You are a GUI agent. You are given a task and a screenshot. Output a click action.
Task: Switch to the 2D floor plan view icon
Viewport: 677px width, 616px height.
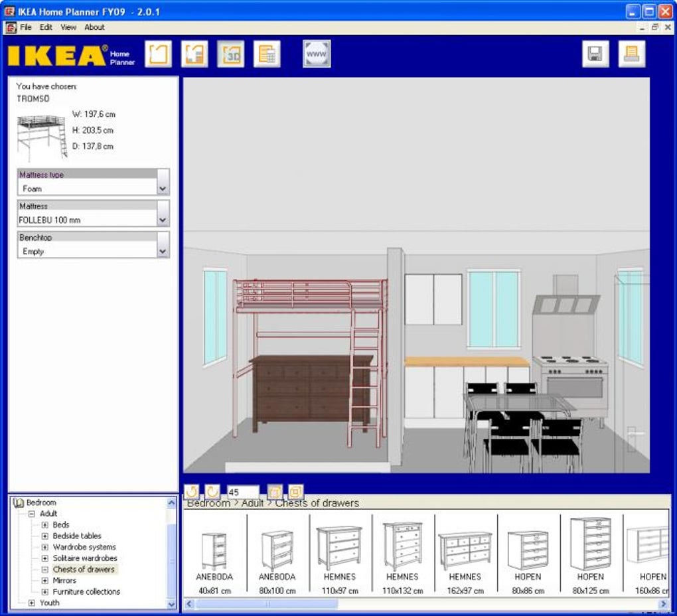point(194,54)
